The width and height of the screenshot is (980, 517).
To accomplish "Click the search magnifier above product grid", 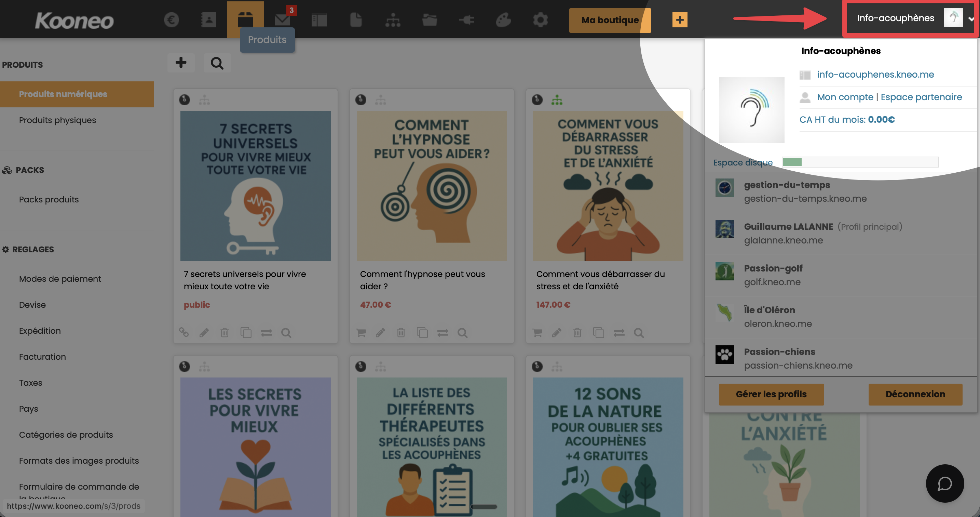I will click(217, 63).
